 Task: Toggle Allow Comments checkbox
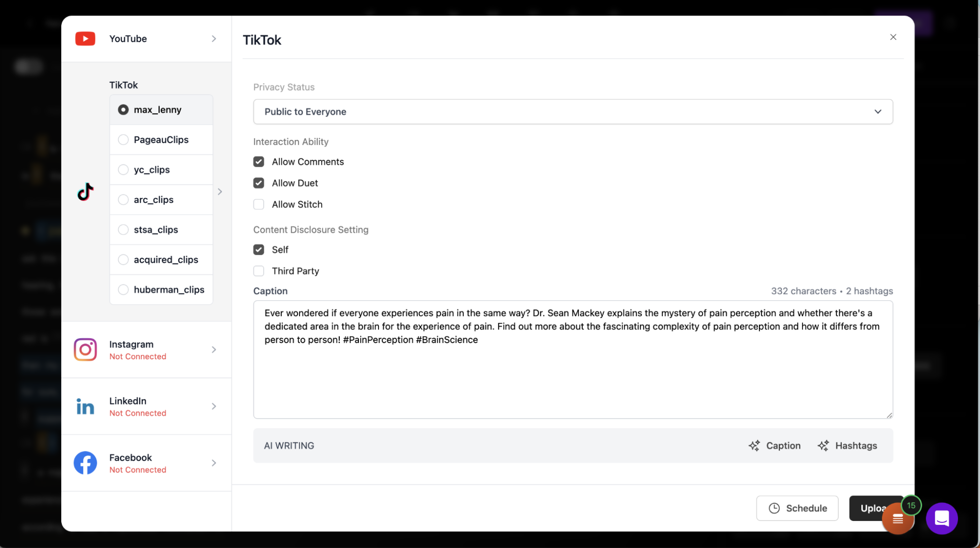click(x=258, y=162)
